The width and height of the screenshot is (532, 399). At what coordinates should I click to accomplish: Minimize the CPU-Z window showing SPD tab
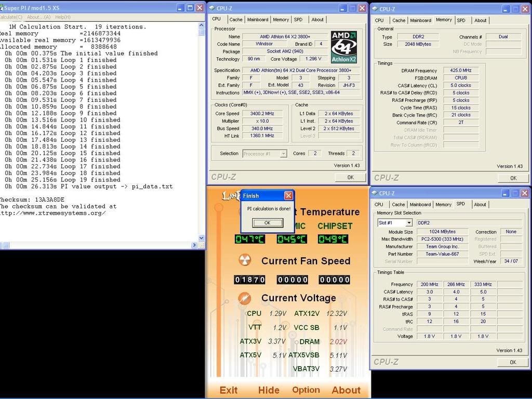click(x=505, y=193)
